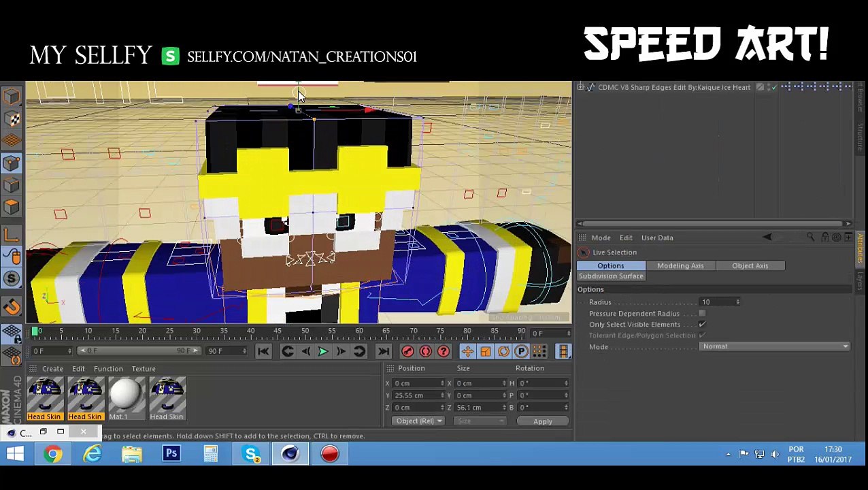Toggle the Enable Axis L-shaped icon
This screenshot has width=868, height=490.
pyautogui.click(x=12, y=235)
